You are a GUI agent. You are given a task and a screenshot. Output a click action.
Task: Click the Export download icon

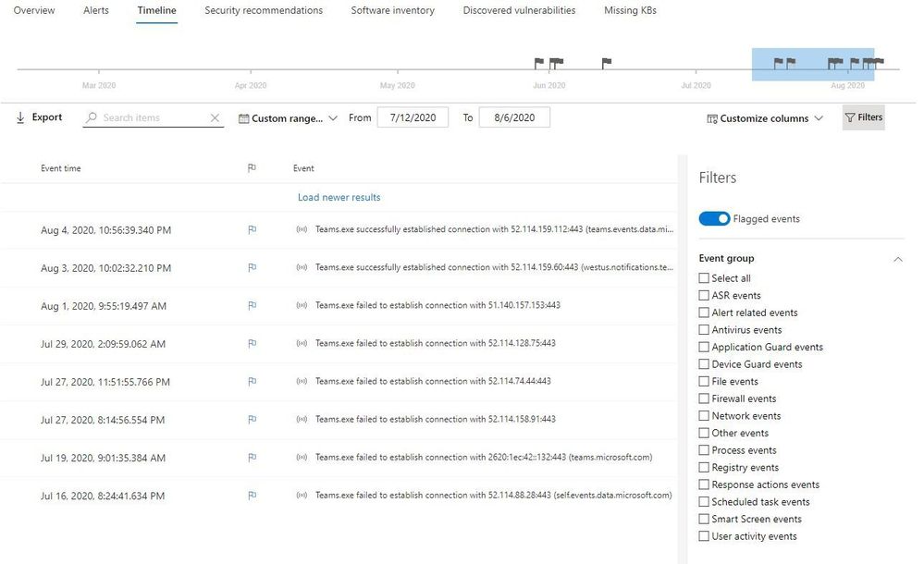(x=20, y=117)
